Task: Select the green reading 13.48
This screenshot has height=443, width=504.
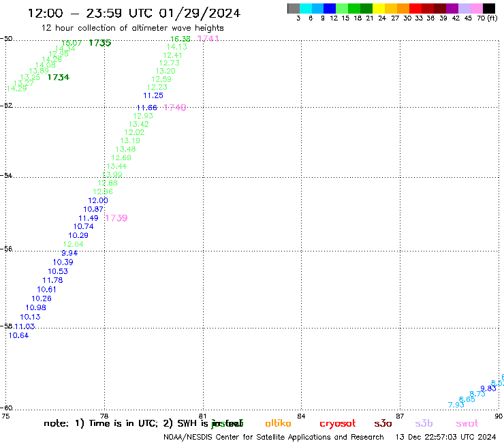Action: point(125,149)
